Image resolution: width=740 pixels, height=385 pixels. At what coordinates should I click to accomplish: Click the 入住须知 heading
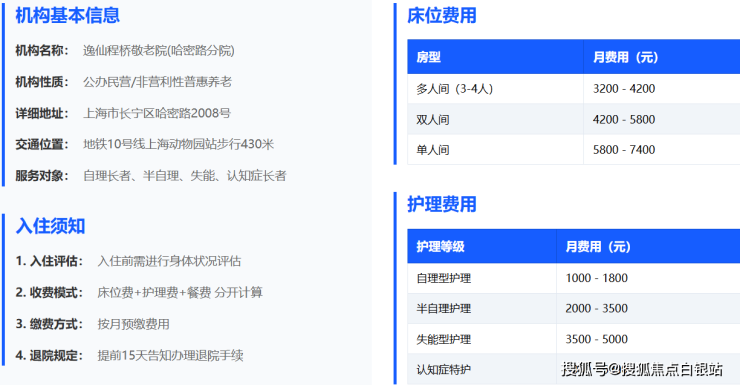(x=50, y=226)
